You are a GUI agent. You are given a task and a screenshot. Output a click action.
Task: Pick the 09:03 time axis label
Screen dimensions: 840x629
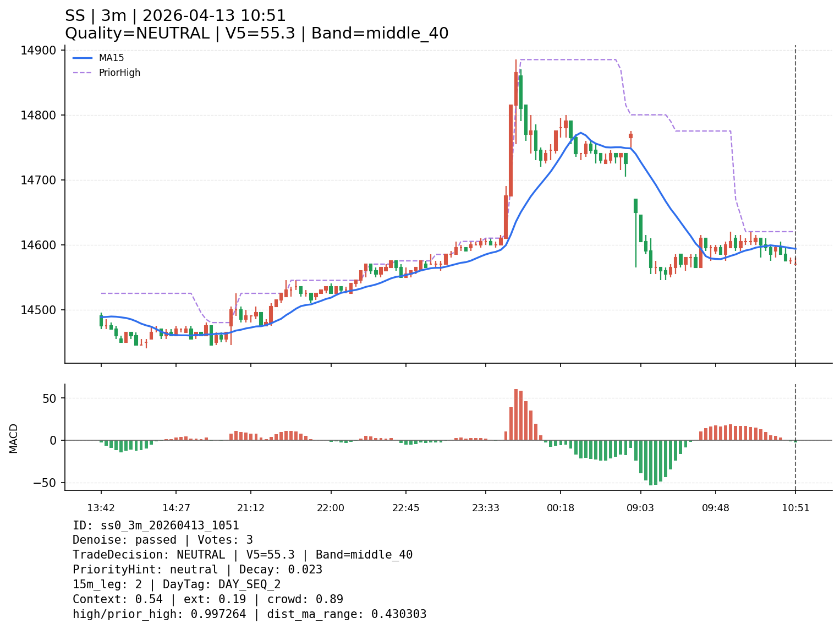(640, 508)
